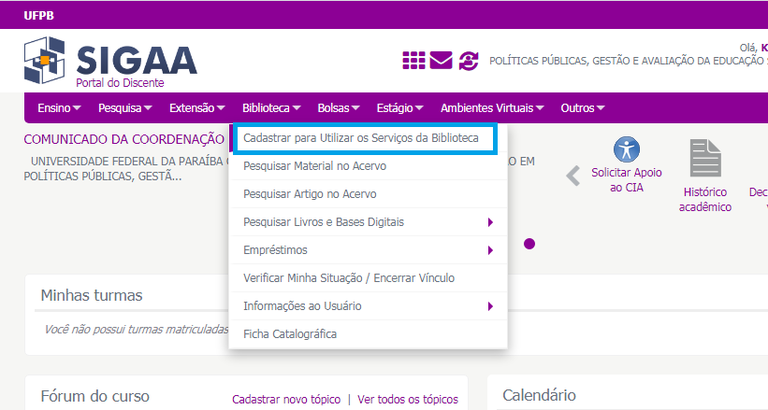Collapse the Biblioteca dropdown menu
Viewport: 768px width, 410px height.
coord(271,108)
